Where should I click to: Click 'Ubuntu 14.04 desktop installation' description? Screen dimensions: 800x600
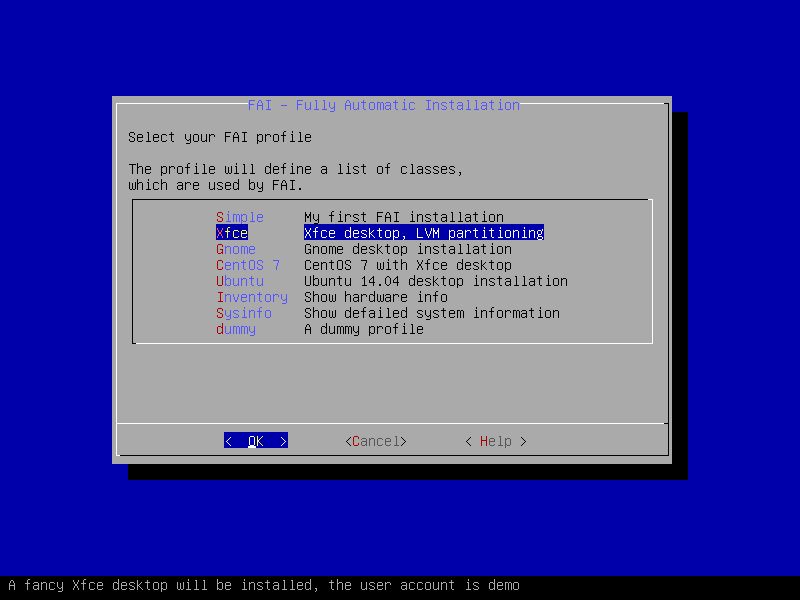(436, 281)
